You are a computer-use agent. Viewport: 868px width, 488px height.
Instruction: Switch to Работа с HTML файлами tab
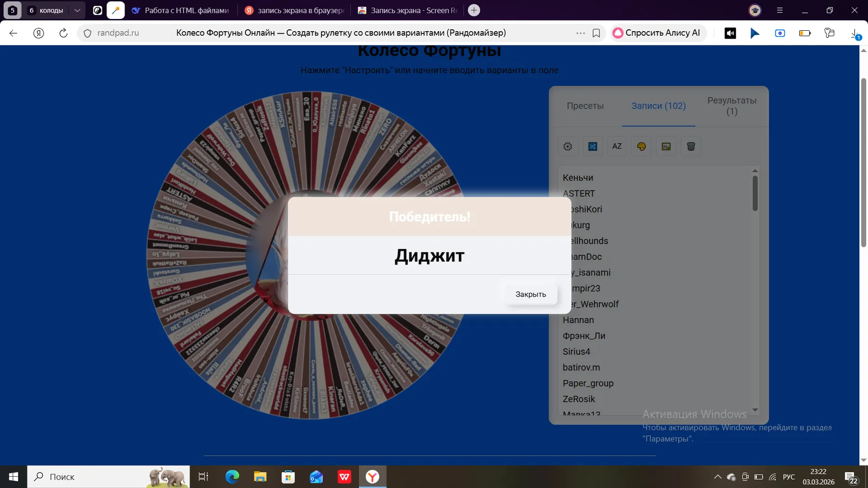(x=181, y=10)
